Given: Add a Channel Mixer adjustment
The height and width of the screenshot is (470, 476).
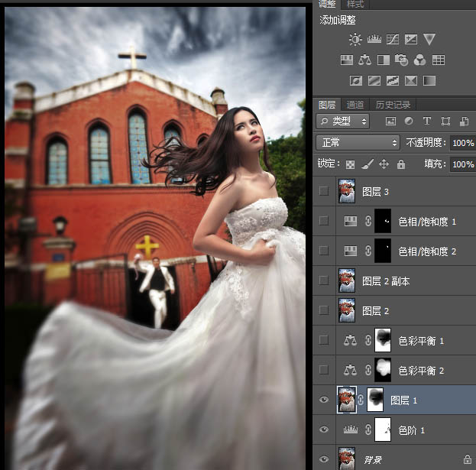Looking at the screenshot, I should pyautogui.click(x=419, y=60).
